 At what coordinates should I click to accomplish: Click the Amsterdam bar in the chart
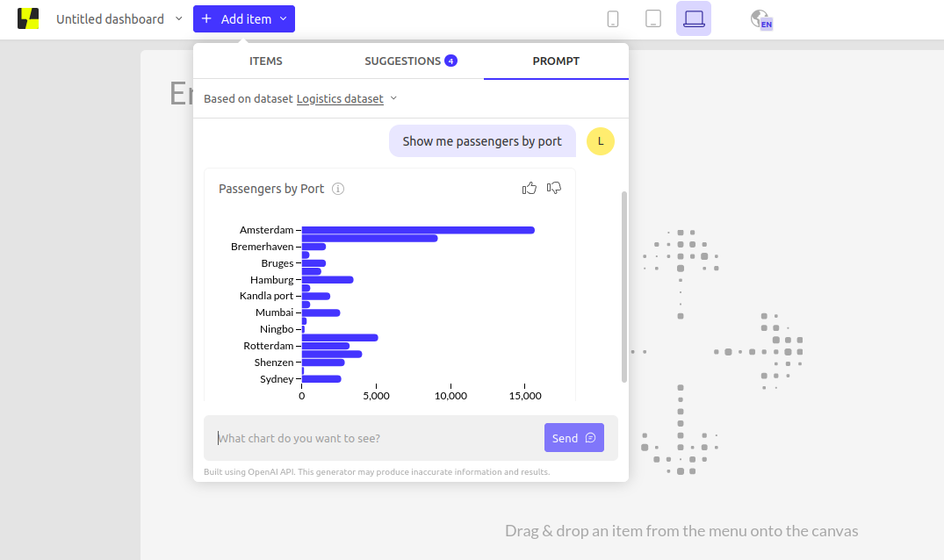[x=417, y=230]
